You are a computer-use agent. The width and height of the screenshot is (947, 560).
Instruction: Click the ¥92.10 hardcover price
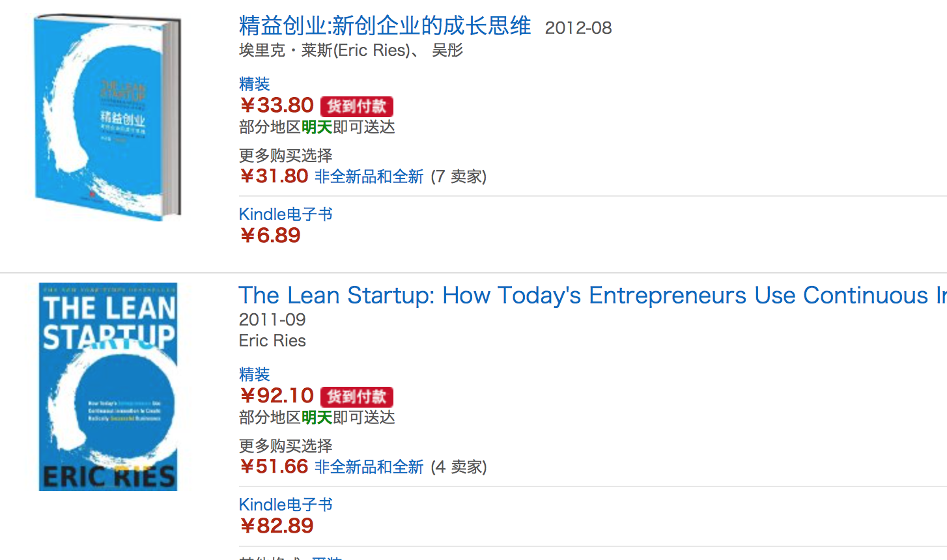277,396
